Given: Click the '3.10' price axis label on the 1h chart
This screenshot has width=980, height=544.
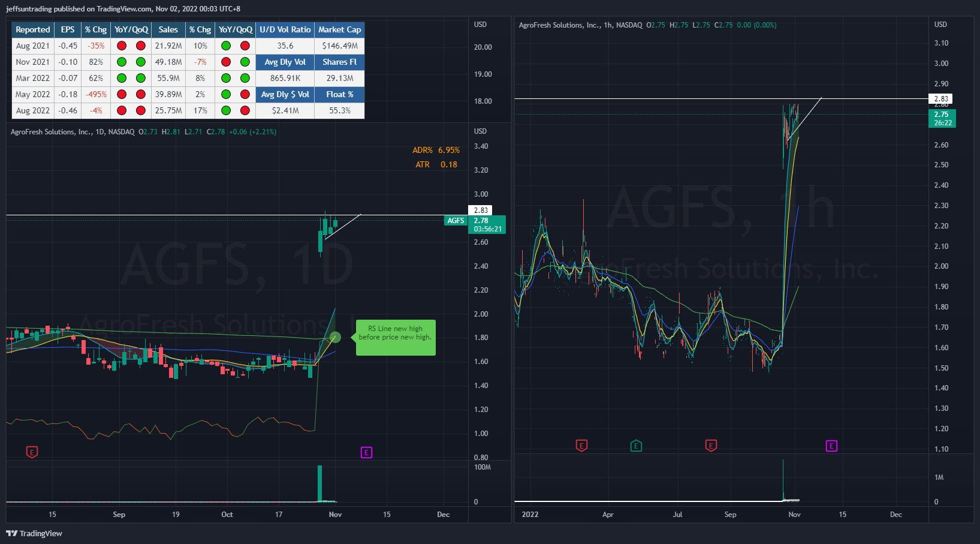Looking at the screenshot, I should click(941, 43).
